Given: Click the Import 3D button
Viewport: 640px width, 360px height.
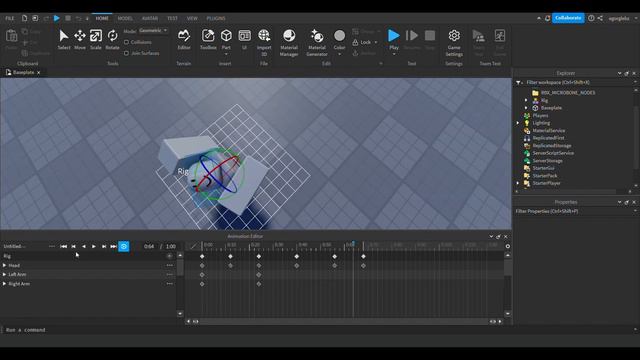Looking at the screenshot, I should 264,42.
